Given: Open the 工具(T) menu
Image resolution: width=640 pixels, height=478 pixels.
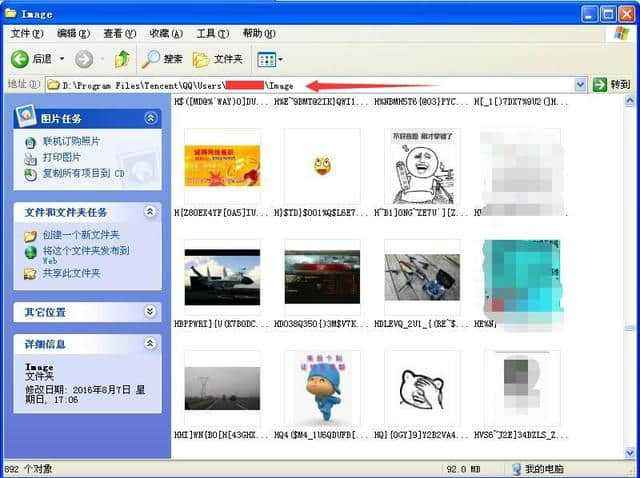Looking at the screenshot, I should click(x=213, y=33).
